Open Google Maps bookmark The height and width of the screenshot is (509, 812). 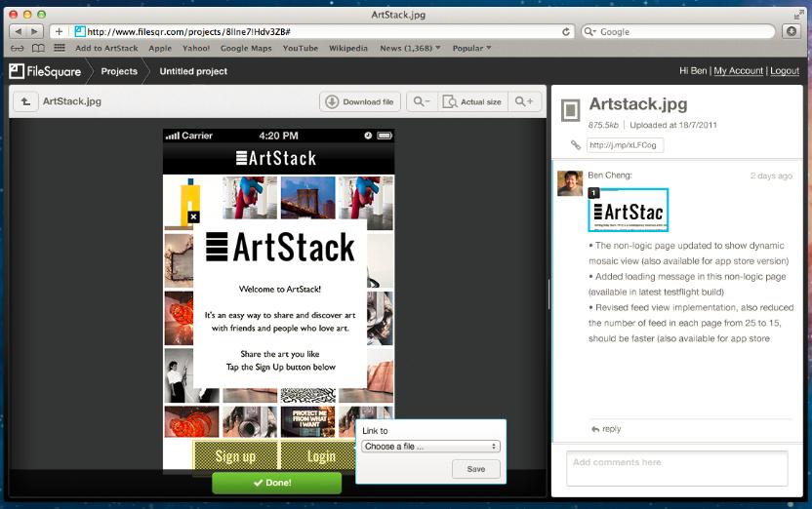[x=246, y=48]
